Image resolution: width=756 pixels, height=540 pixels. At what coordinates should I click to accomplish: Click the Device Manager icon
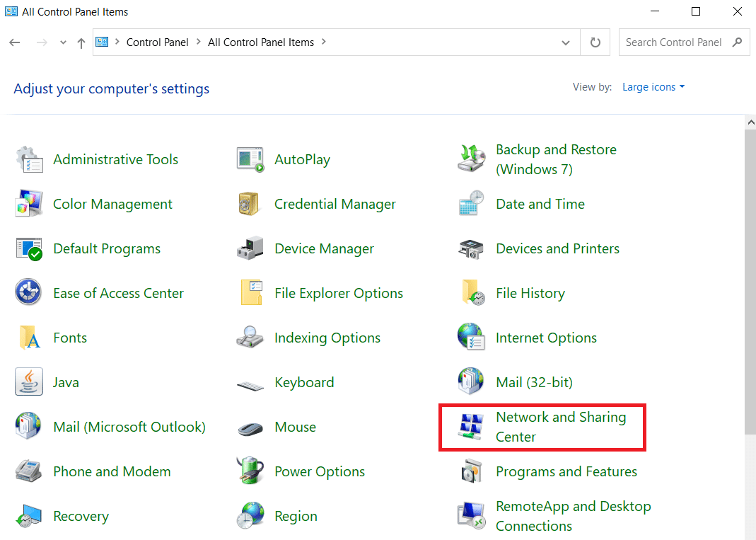(x=250, y=249)
